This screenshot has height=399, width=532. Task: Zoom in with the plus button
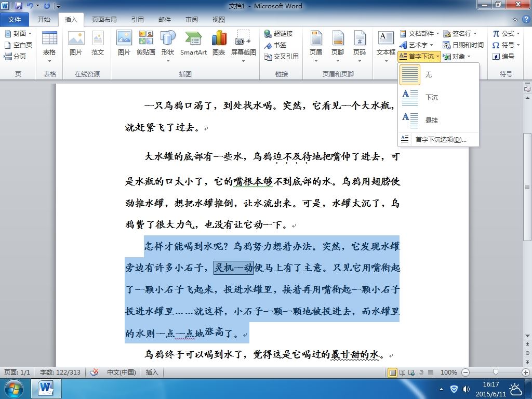click(526, 373)
